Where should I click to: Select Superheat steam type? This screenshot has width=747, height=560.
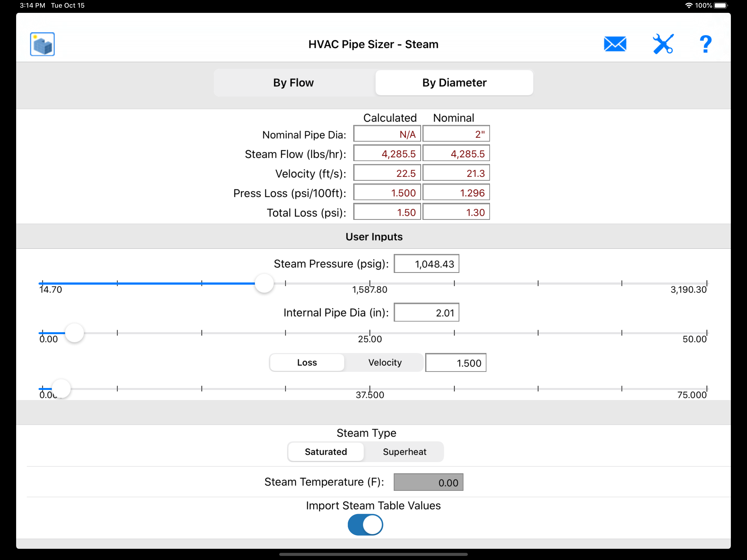(x=404, y=451)
